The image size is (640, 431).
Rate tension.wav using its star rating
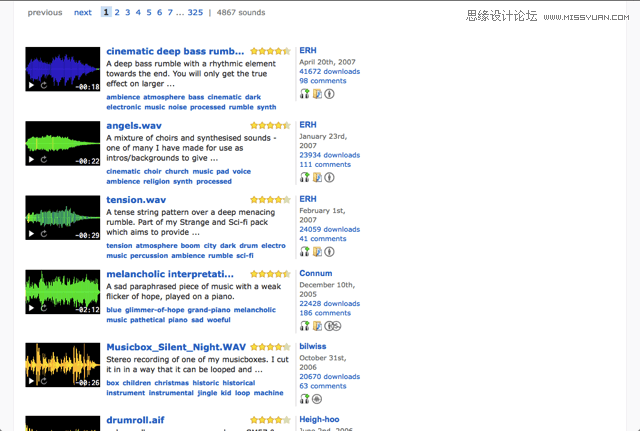[270, 200]
